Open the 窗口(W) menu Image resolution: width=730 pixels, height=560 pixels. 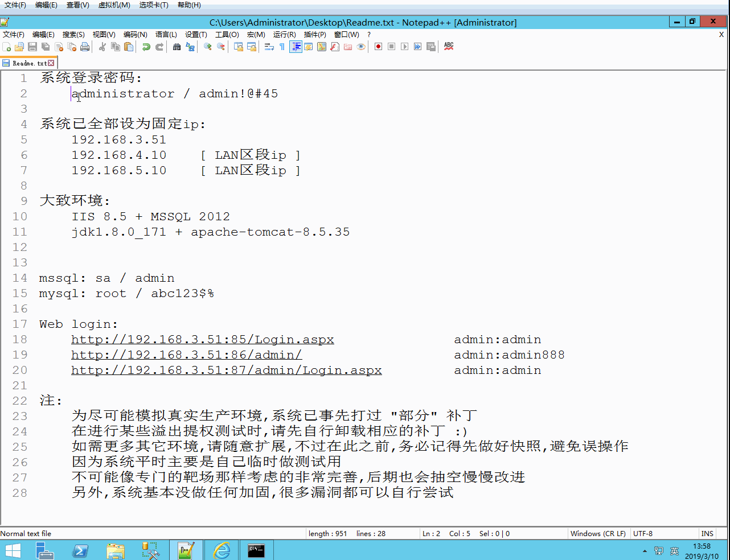coord(347,35)
